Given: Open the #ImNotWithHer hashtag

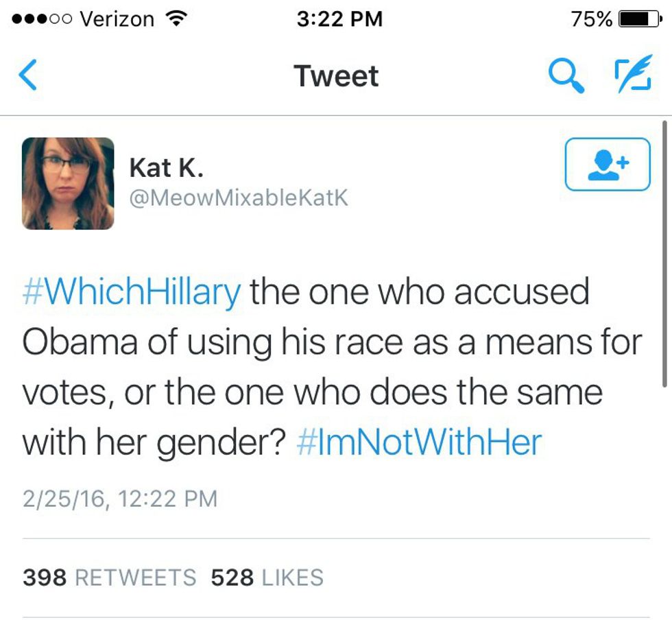Looking at the screenshot, I should pos(420,442).
